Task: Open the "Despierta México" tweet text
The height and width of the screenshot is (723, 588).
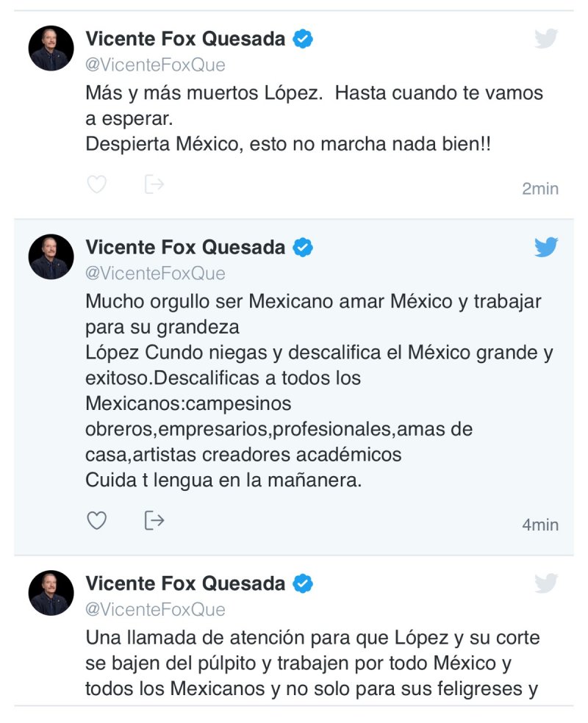Action: 288,144
